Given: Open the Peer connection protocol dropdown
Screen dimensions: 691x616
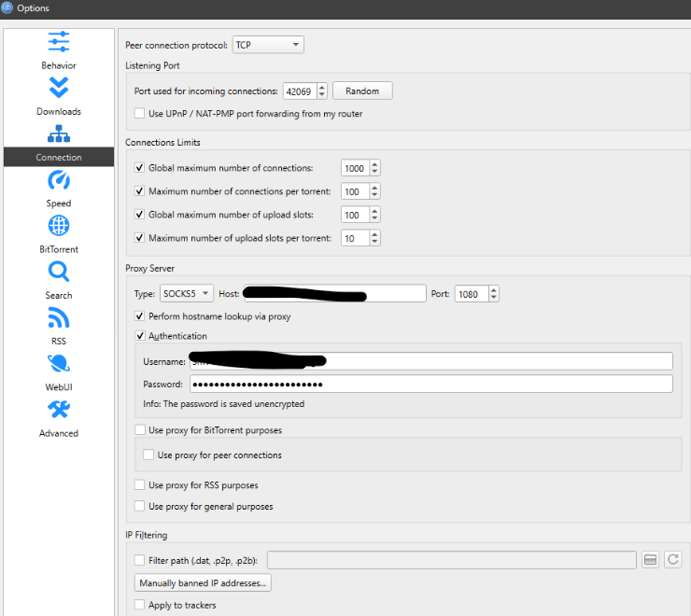Looking at the screenshot, I should (x=267, y=45).
